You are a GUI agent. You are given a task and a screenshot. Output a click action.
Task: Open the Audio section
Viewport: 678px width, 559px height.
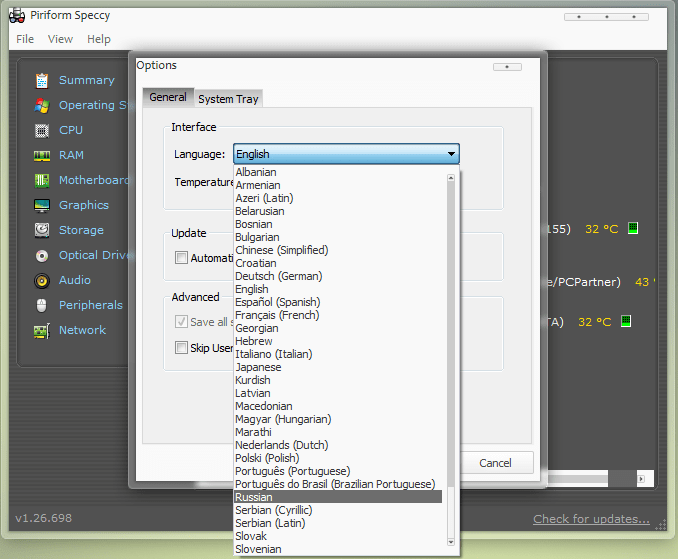pyautogui.click(x=75, y=280)
